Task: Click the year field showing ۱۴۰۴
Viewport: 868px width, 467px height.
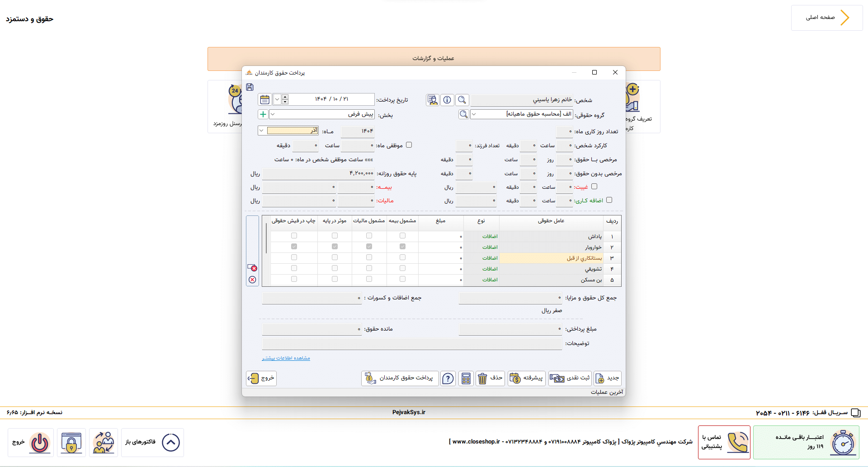Action: [358, 131]
